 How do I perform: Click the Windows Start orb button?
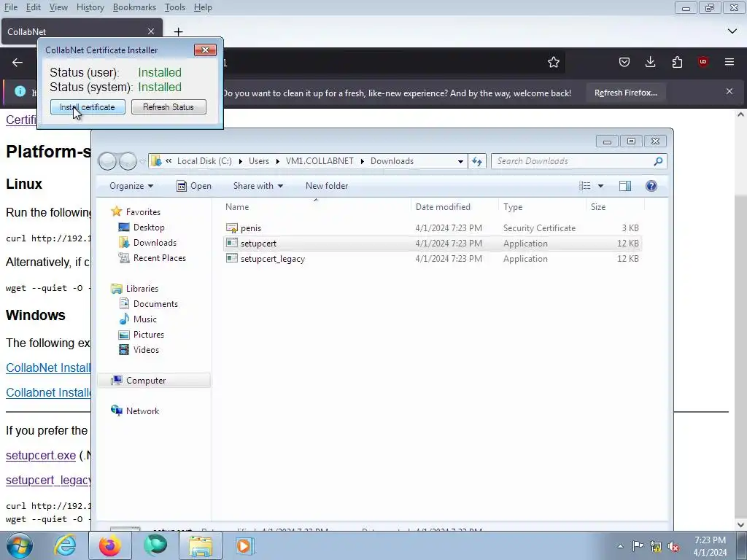pos(20,545)
